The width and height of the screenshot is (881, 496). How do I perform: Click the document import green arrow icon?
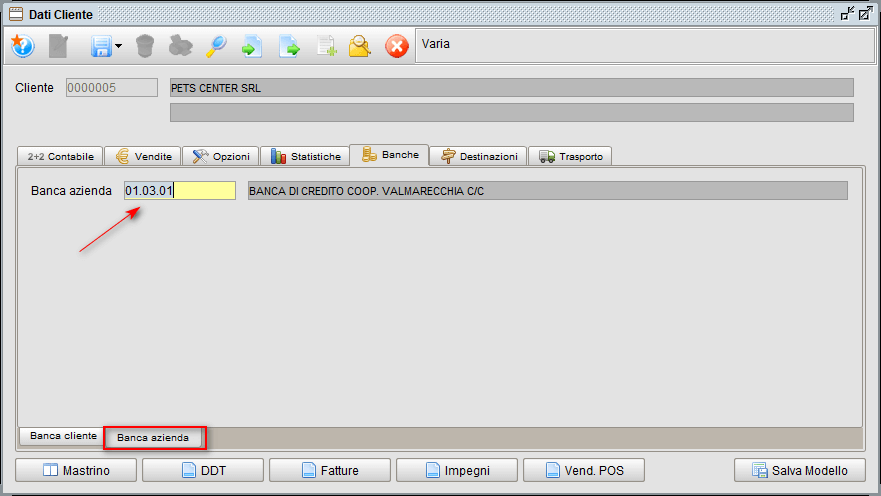coord(252,46)
